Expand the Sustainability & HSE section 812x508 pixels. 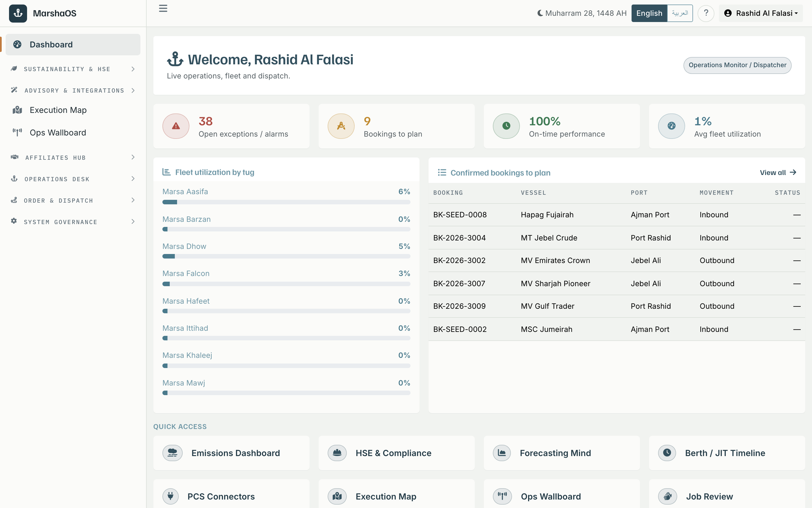(x=73, y=69)
